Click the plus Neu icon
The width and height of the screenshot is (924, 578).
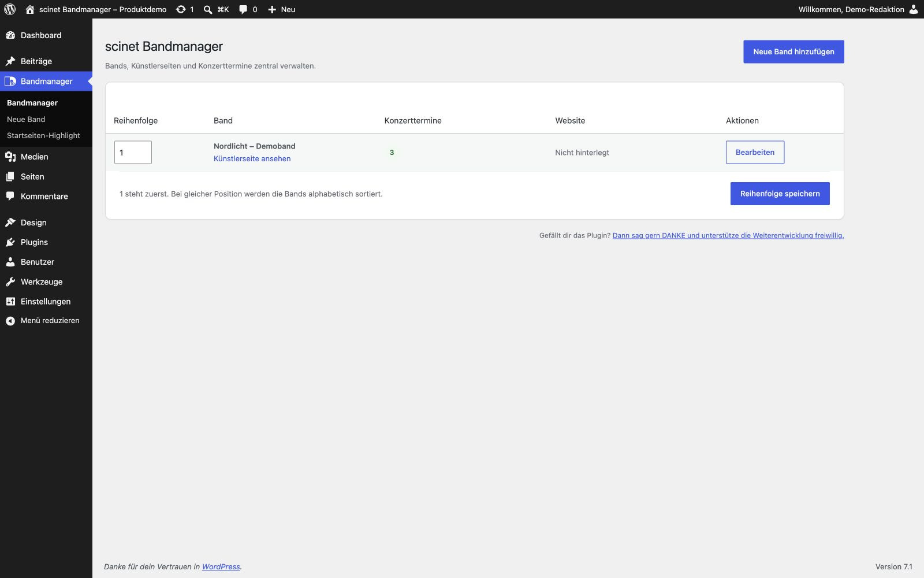coord(272,9)
